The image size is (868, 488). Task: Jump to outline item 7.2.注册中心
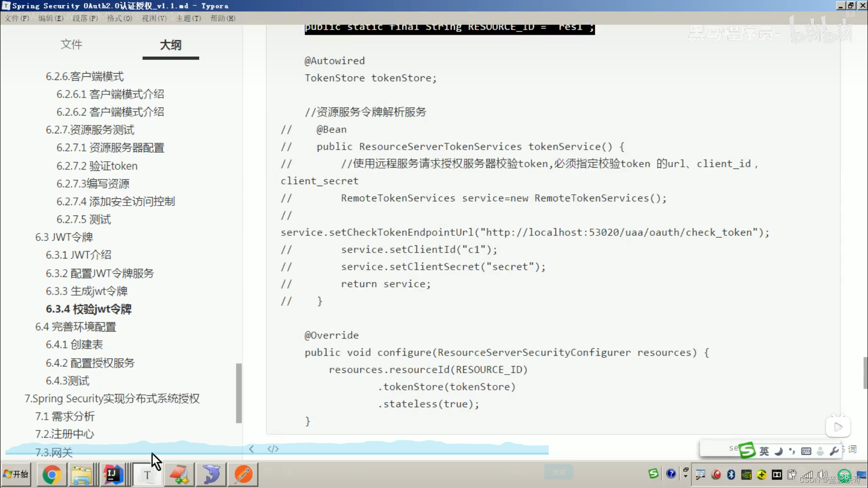[65, 434]
